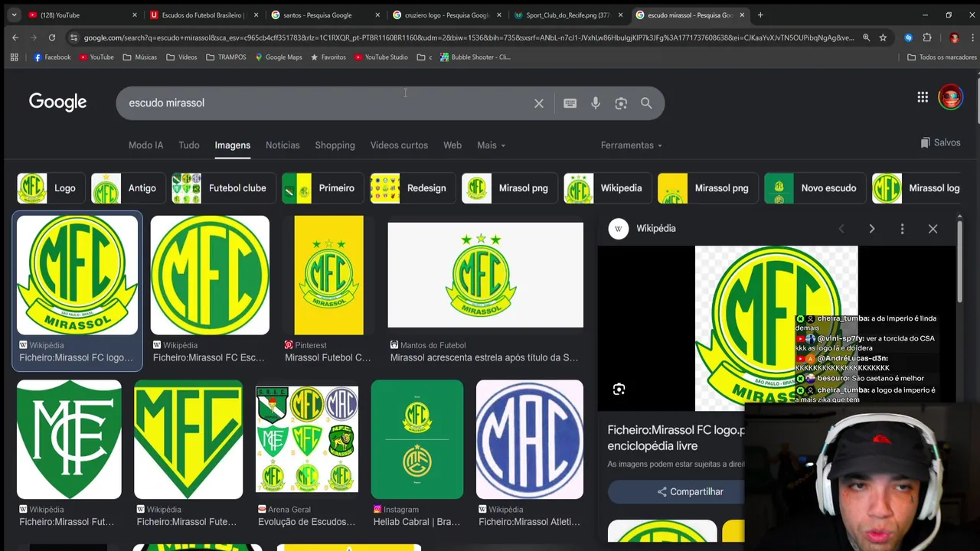Expand the Mais search filters menu
Screen dimensions: 980x551
(491, 145)
